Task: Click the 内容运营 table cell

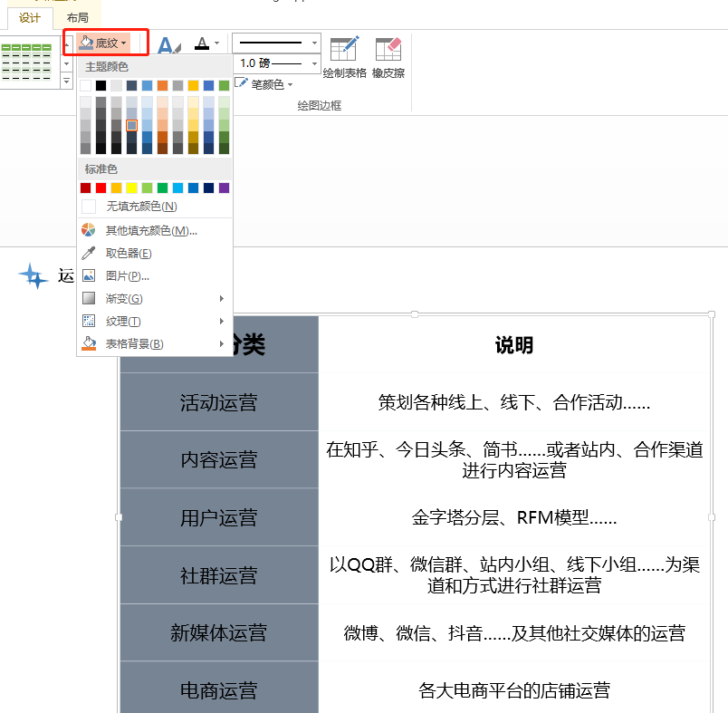Action: pyautogui.click(x=219, y=460)
